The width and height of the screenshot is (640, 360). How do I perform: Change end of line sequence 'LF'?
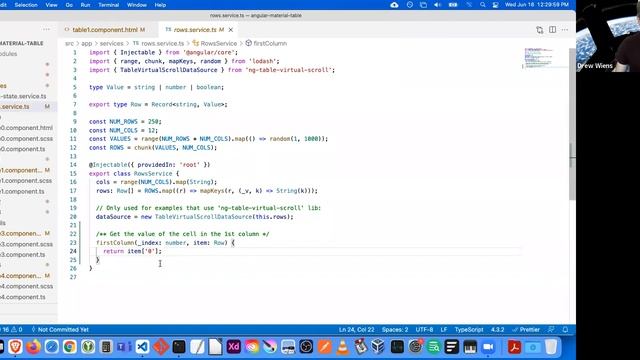point(444,329)
